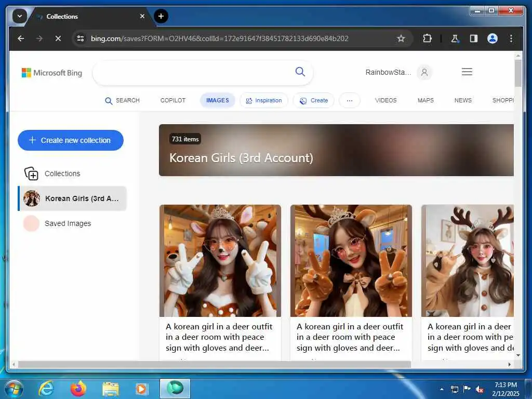Click the second card's deer outfit caption

tap(350, 337)
